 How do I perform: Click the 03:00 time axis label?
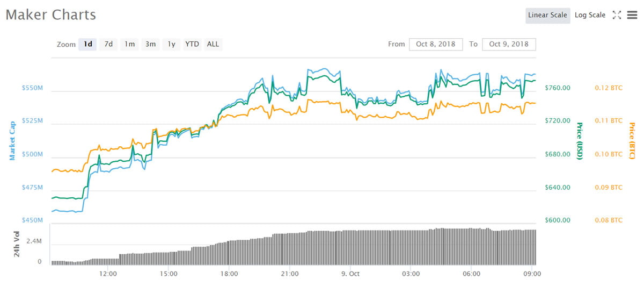point(411,274)
